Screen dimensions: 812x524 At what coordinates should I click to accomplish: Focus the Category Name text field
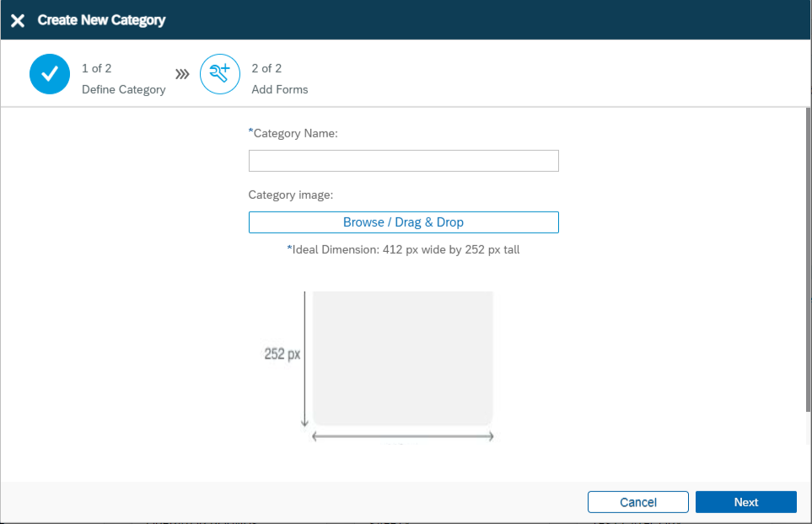tap(403, 161)
